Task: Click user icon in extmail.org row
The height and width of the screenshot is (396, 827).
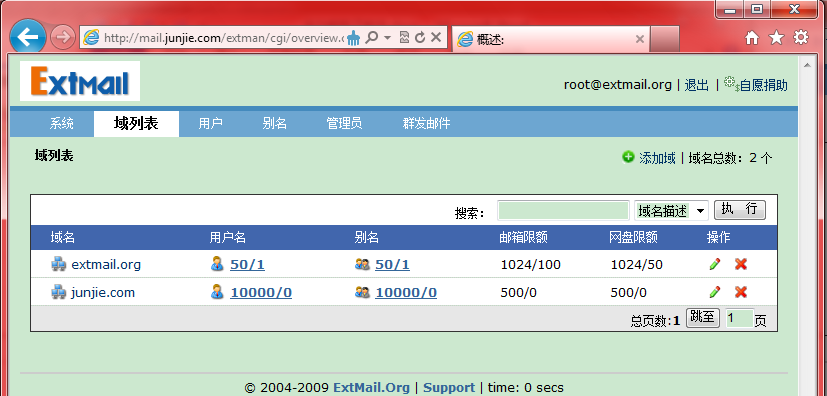Action: (217, 264)
